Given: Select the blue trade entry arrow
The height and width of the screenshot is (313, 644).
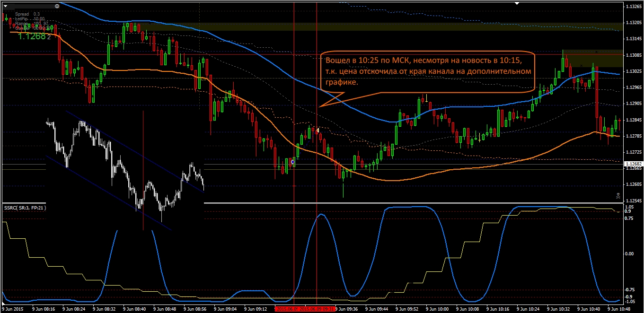Looking at the screenshot, I should click(293, 162).
